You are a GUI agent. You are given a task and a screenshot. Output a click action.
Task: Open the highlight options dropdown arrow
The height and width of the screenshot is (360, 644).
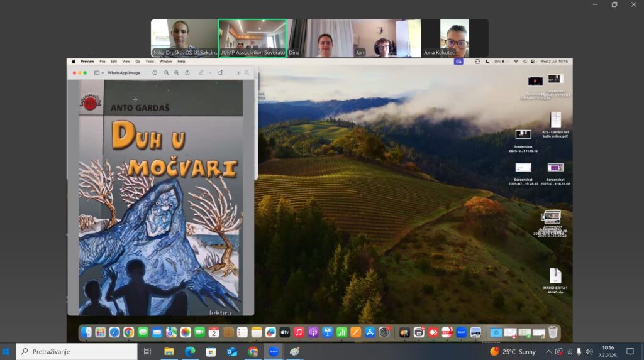pyautogui.click(x=210, y=73)
